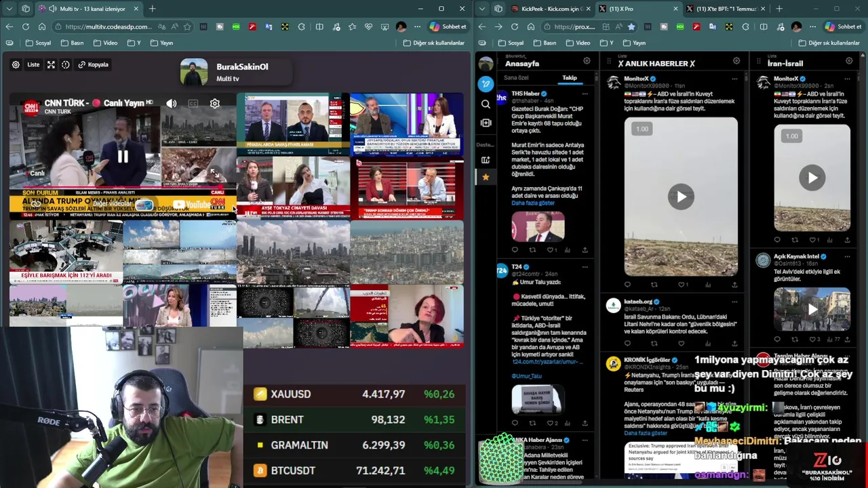
Task: Pause the CNN Türk video
Action: (x=123, y=157)
